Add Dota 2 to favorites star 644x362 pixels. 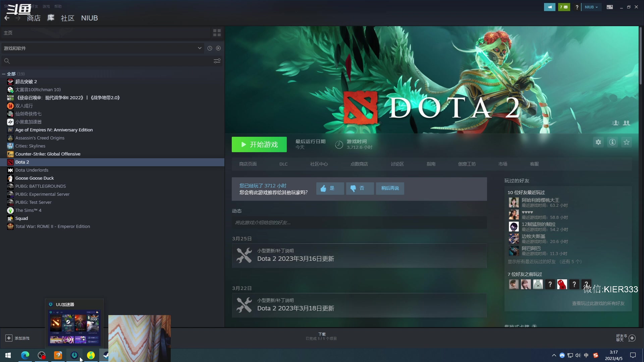click(627, 142)
